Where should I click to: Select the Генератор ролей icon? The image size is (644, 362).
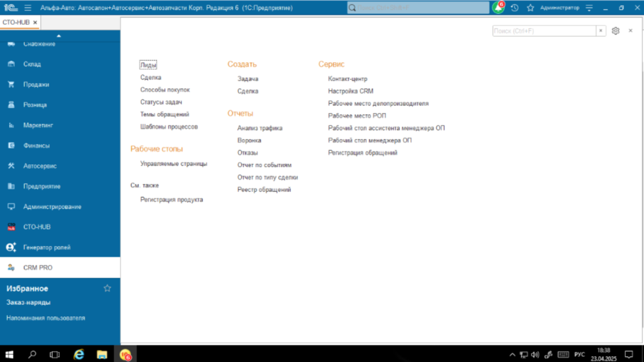[x=11, y=247]
